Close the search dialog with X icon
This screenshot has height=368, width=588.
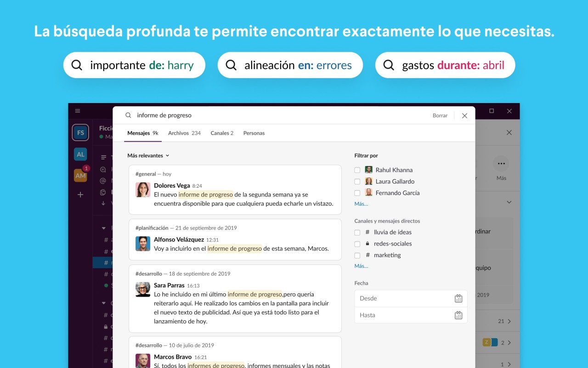(x=464, y=115)
